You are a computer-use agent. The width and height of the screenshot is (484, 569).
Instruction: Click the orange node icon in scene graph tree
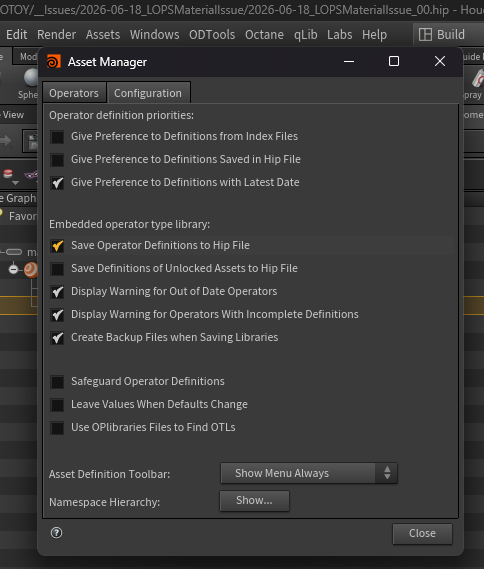(31, 270)
